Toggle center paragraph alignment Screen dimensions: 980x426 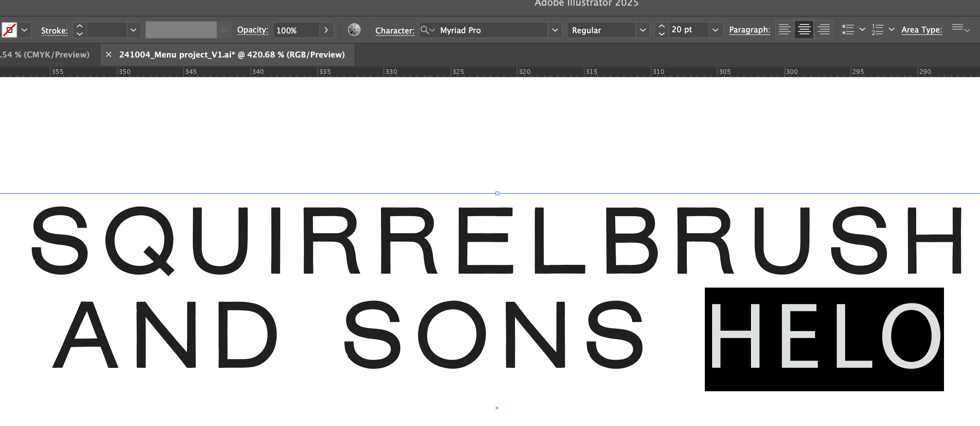coord(804,30)
